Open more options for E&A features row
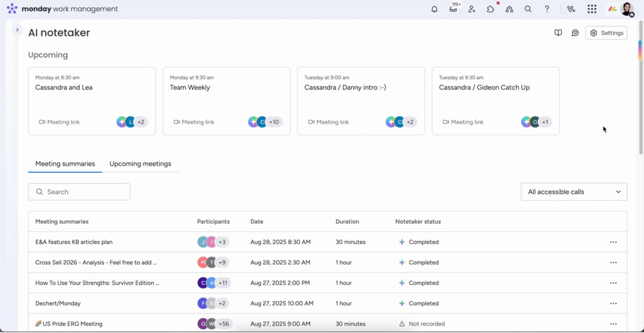644x333 pixels. click(613, 242)
